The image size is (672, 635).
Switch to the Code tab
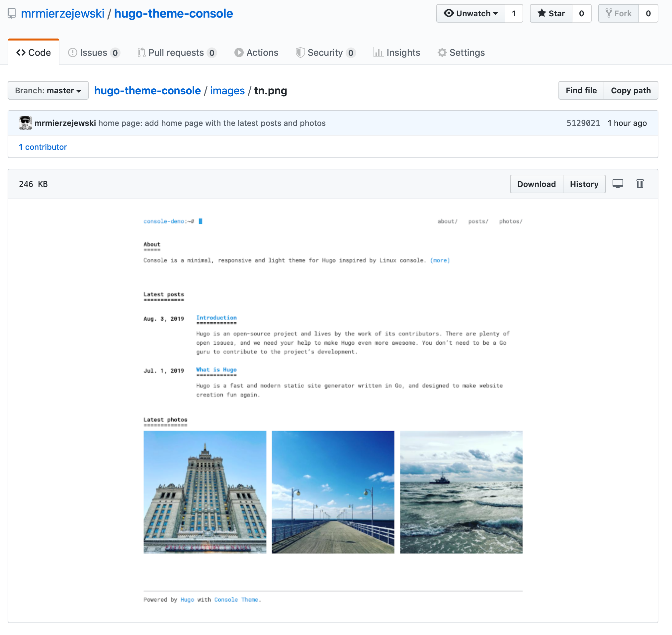click(33, 52)
